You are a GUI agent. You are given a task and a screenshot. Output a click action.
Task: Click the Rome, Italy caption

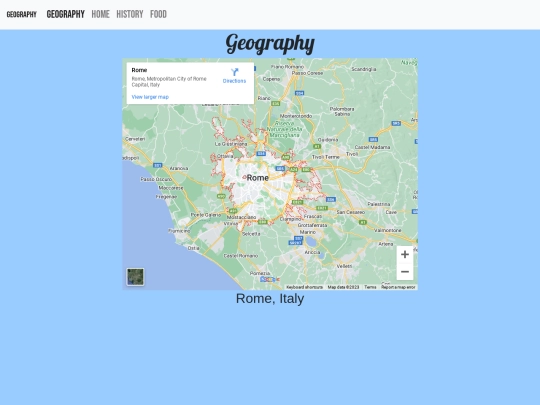coord(270,299)
